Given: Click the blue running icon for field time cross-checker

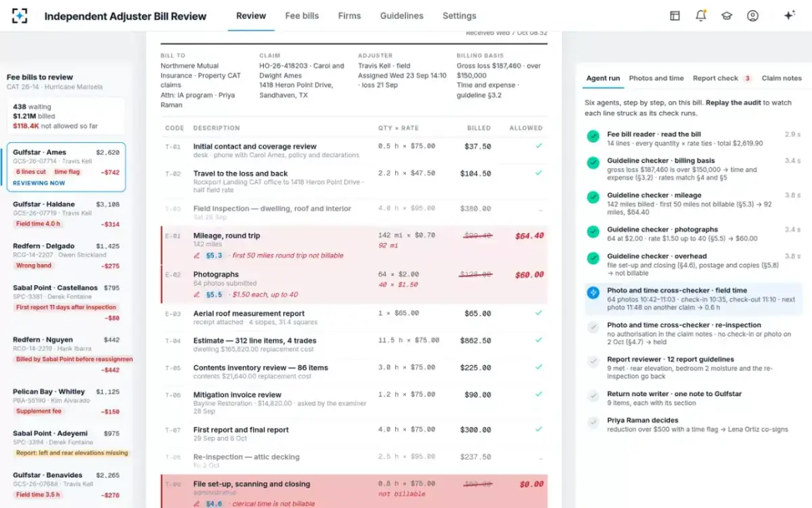Looking at the screenshot, I should (593, 293).
